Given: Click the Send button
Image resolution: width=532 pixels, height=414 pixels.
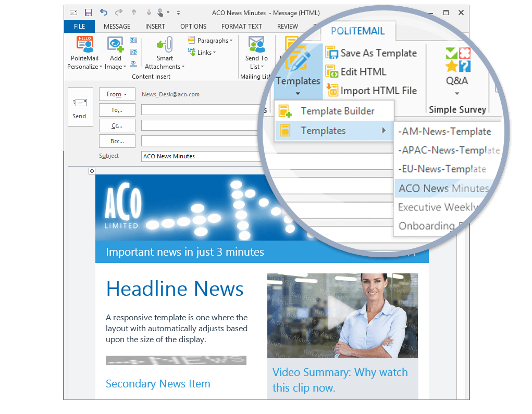Looking at the screenshot, I should [80, 107].
